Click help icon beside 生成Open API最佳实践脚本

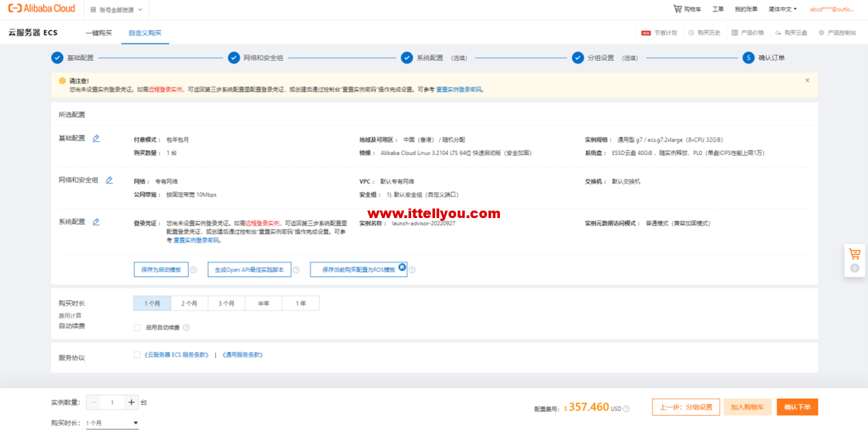297,270
